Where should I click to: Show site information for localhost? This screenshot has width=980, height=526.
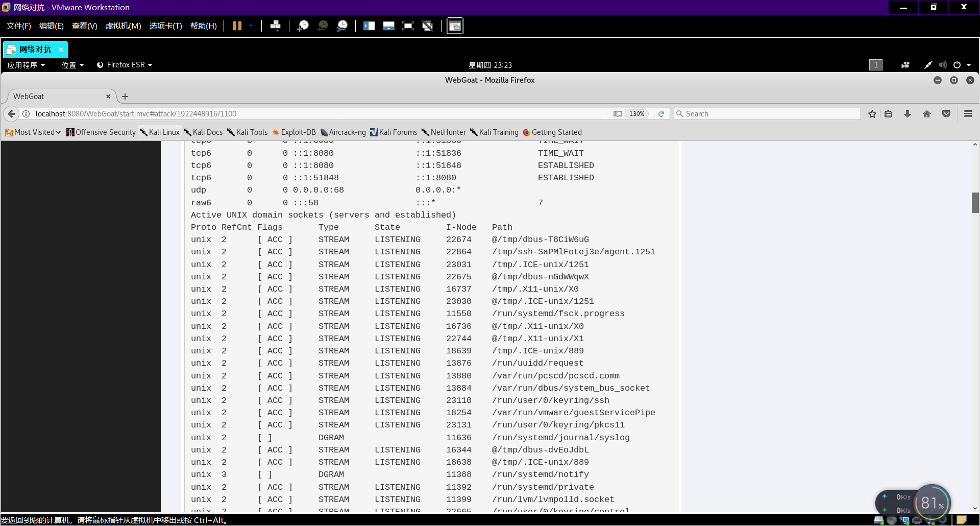[x=26, y=114]
